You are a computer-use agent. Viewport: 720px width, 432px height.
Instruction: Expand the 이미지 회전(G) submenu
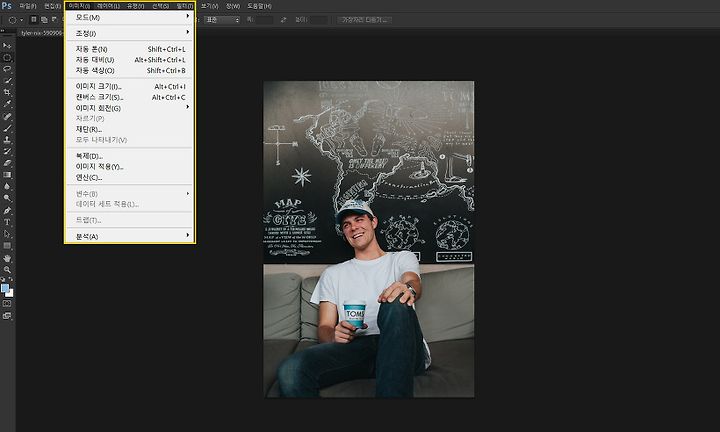(130, 108)
